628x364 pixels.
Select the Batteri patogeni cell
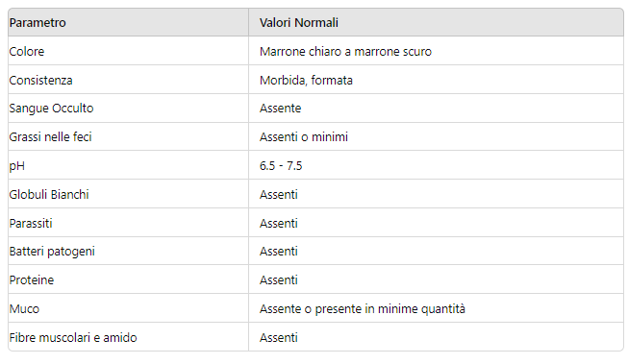(128, 252)
